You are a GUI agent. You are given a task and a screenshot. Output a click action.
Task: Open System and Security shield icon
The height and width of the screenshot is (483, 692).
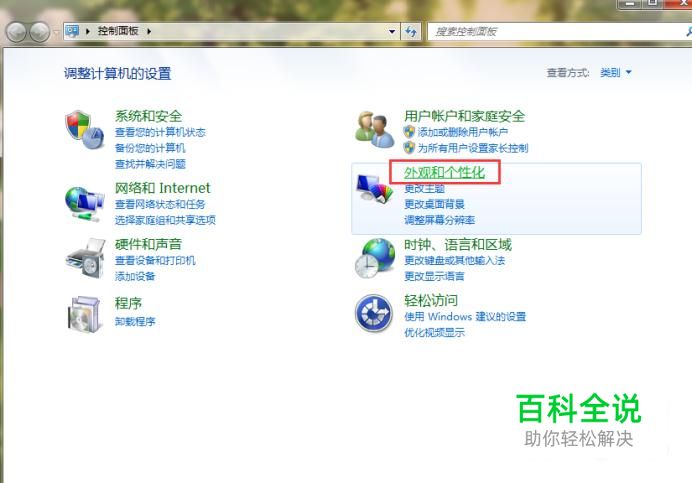[84, 130]
